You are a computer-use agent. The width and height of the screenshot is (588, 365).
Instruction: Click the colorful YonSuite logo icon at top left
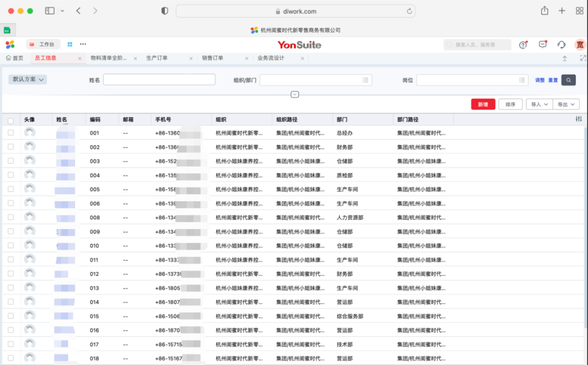10,45
